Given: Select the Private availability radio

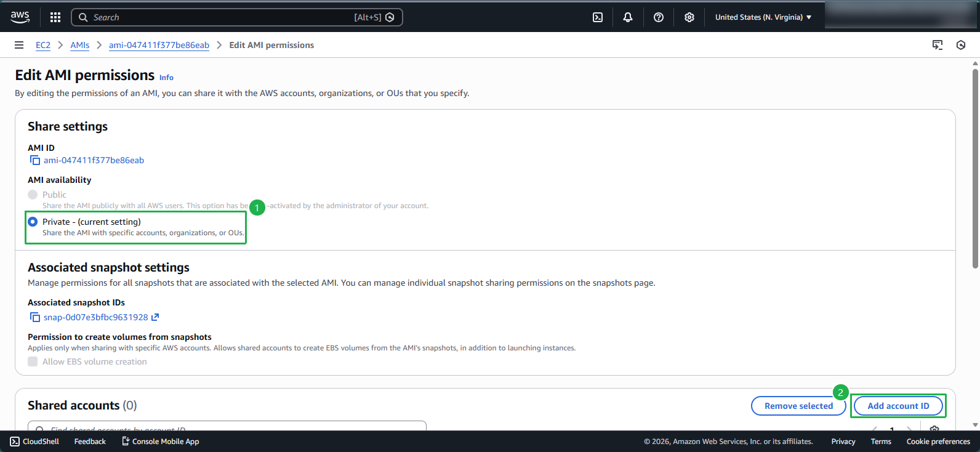Looking at the screenshot, I should 33,222.
